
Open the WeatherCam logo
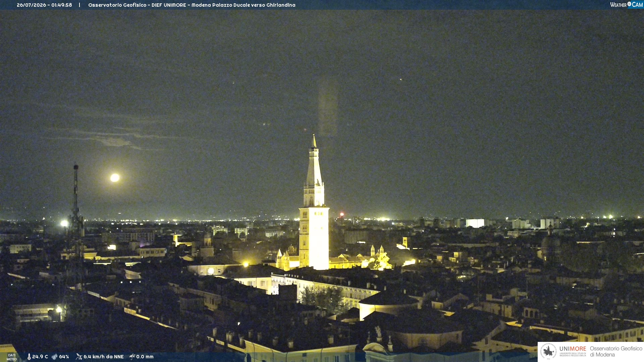tap(626, 5)
